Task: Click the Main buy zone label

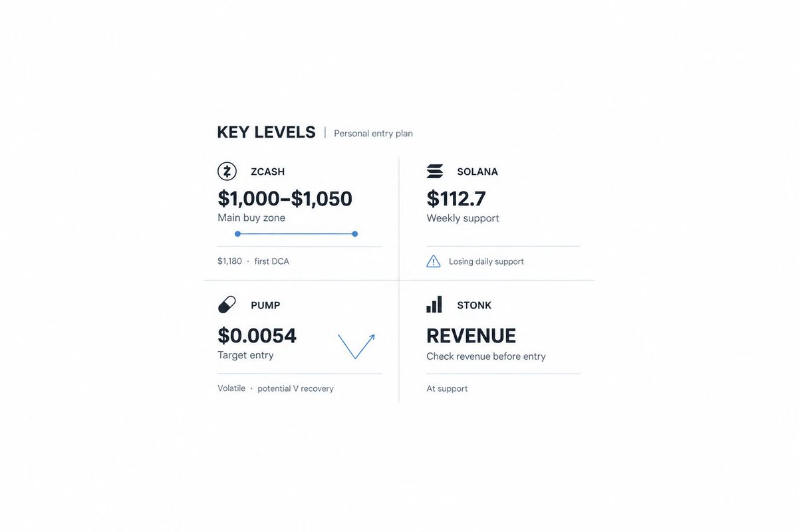Action: pyautogui.click(x=251, y=218)
